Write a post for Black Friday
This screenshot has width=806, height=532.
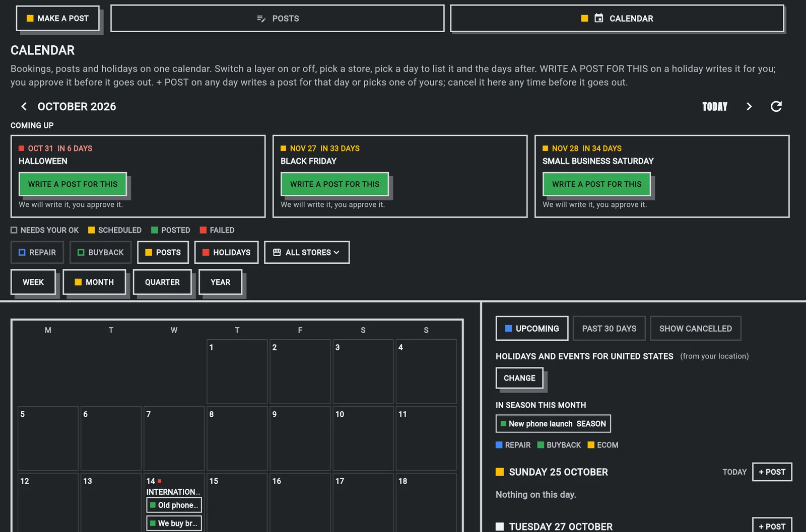point(334,184)
